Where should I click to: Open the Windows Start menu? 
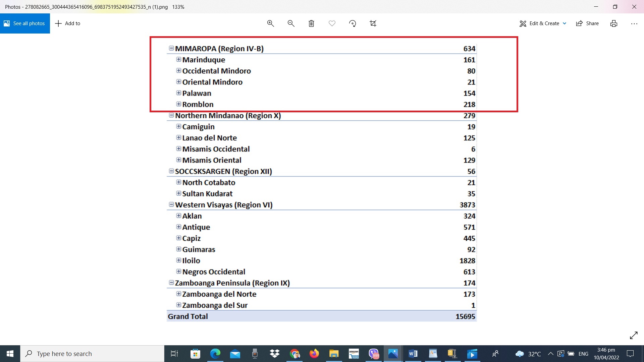[x=10, y=354]
